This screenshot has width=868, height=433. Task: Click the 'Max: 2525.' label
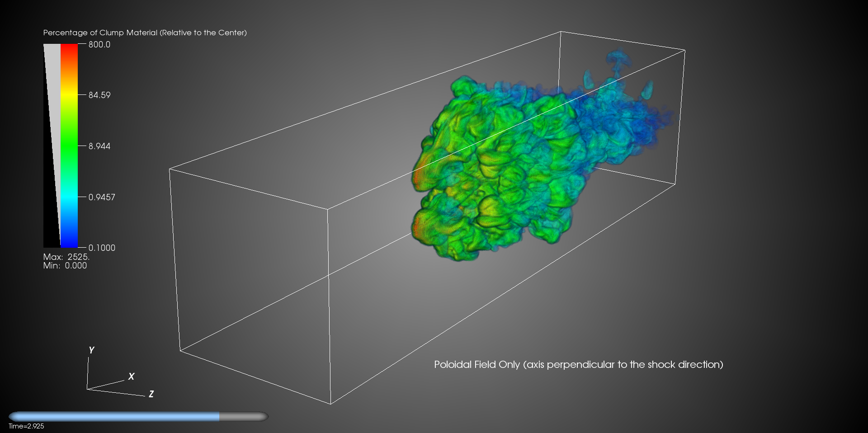tap(66, 257)
